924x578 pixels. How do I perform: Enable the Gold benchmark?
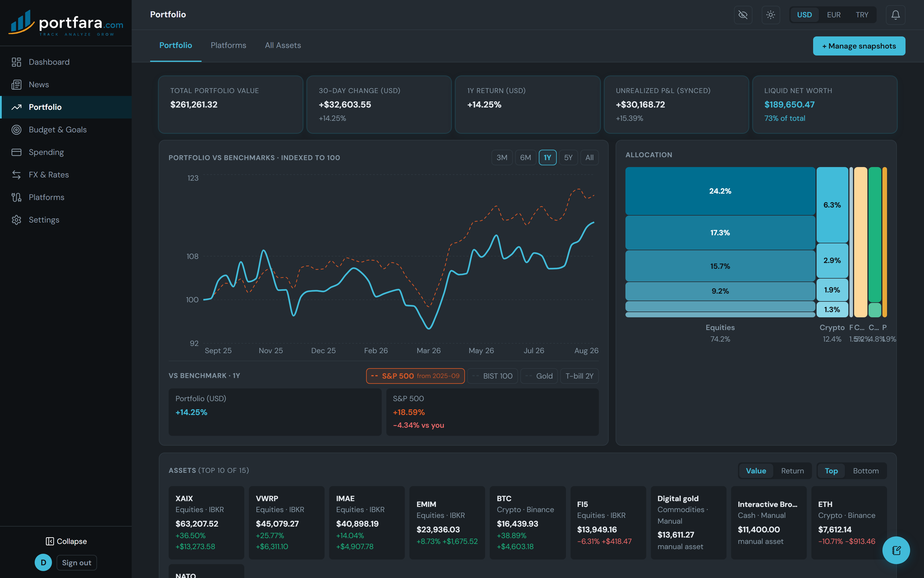[x=539, y=376]
